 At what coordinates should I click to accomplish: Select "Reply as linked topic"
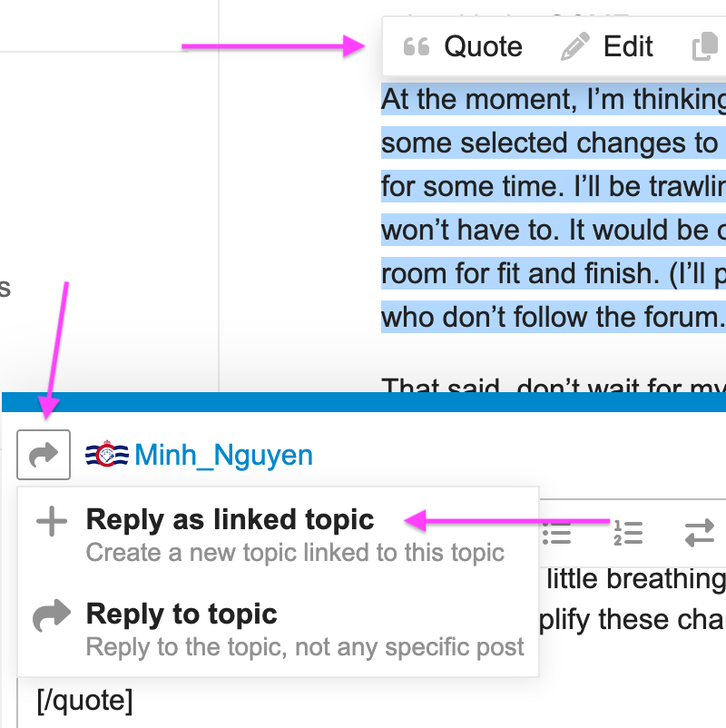(x=230, y=520)
